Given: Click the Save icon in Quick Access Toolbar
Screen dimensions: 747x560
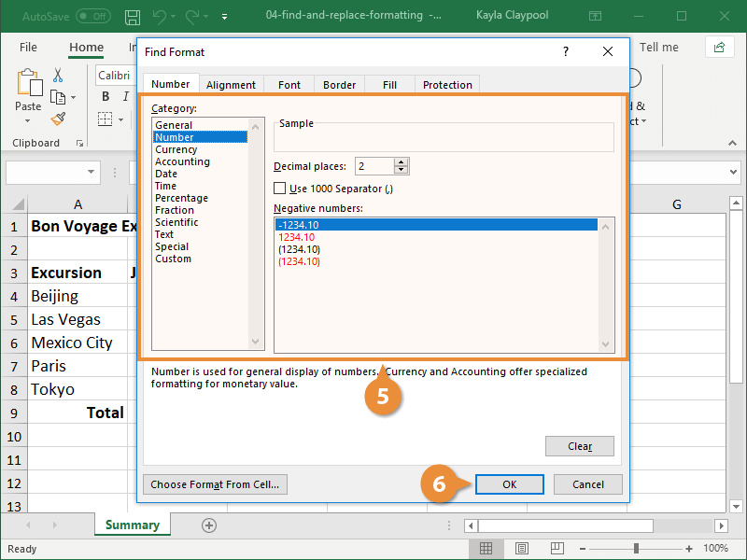Looking at the screenshot, I should tap(134, 17).
